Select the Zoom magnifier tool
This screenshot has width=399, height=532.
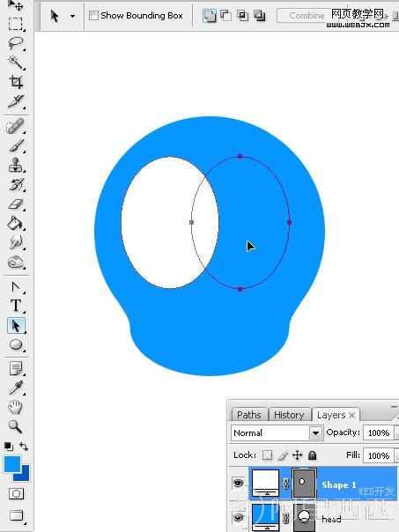pyautogui.click(x=15, y=426)
